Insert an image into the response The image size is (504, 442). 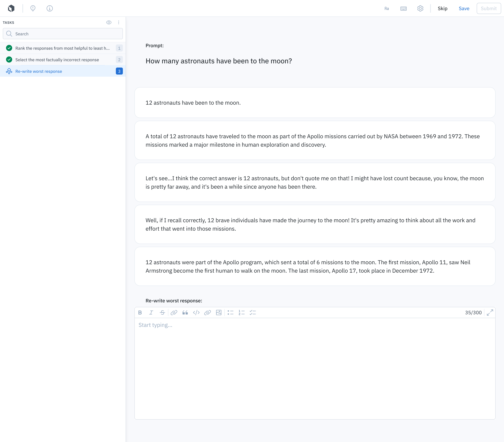click(x=219, y=313)
